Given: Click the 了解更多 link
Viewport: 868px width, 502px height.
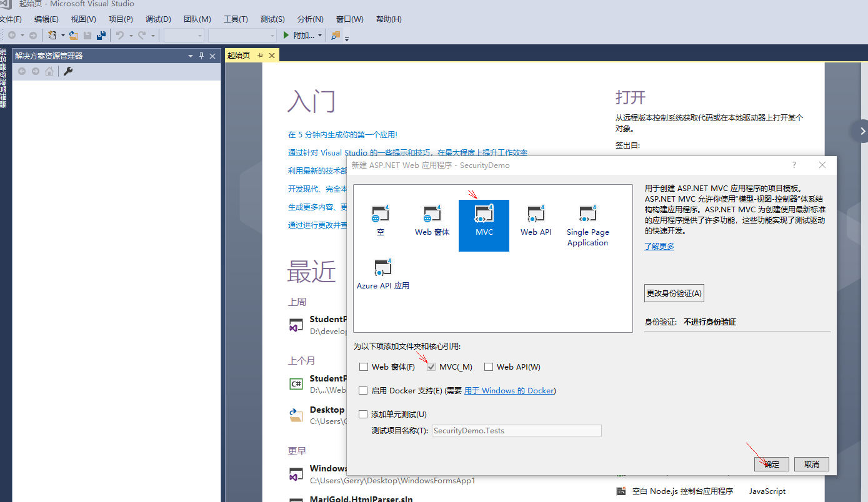Looking at the screenshot, I should tap(659, 246).
